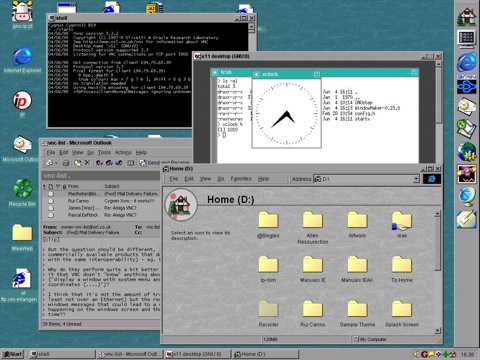The width and height of the screenshot is (480, 360).
Task: Switch to vnc-list Microsoft Outlook taskbar button
Action: (129, 354)
